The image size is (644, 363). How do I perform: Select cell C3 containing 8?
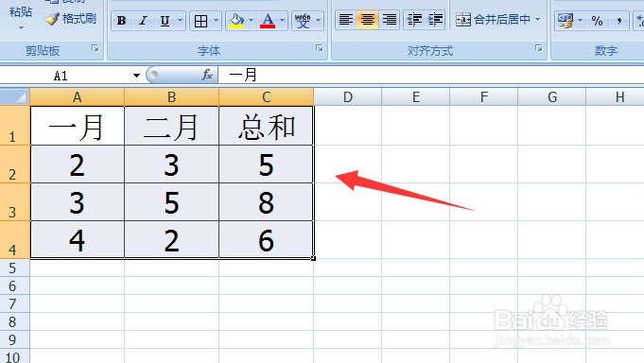tap(266, 202)
